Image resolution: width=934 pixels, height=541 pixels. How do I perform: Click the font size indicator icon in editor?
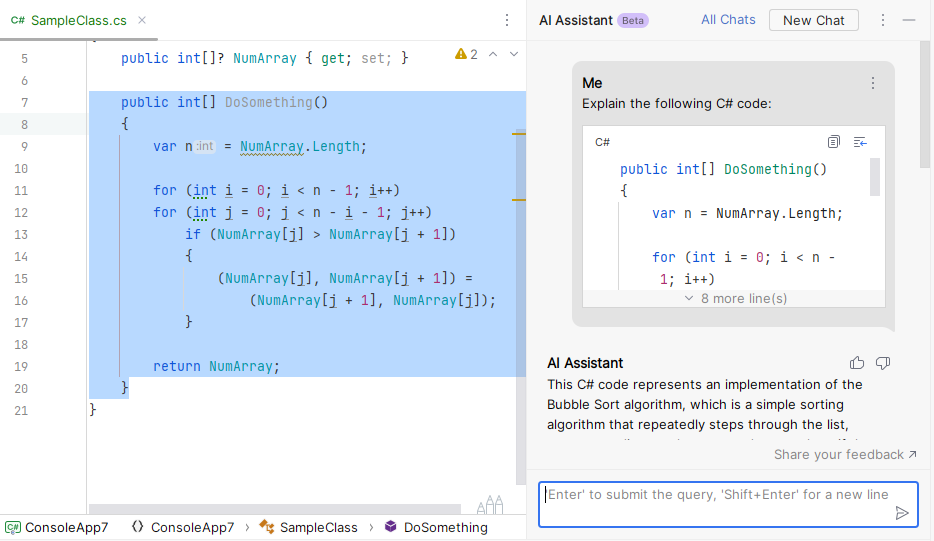[490, 505]
